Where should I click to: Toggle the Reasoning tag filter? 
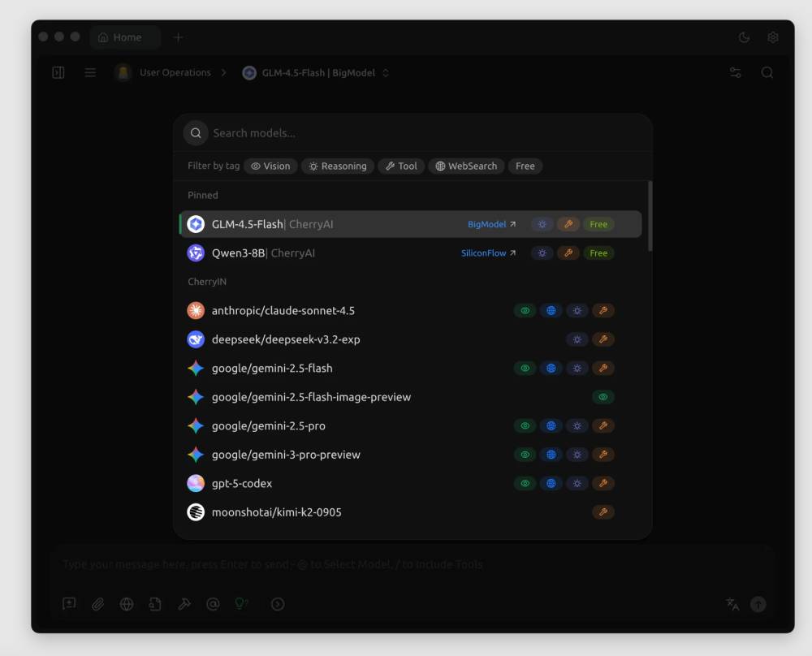[338, 166]
